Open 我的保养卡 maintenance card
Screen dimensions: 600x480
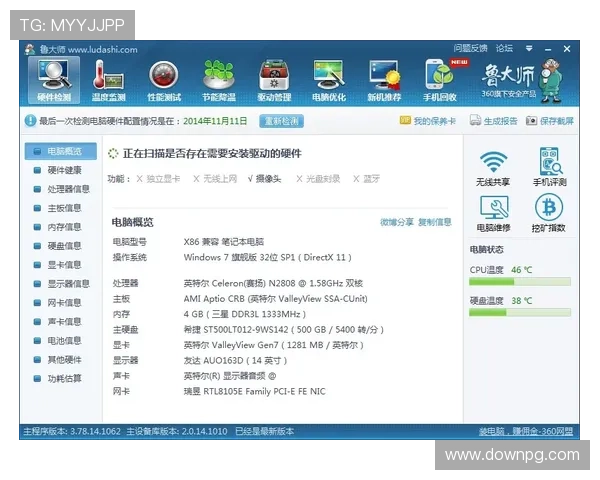(x=428, y=121)
